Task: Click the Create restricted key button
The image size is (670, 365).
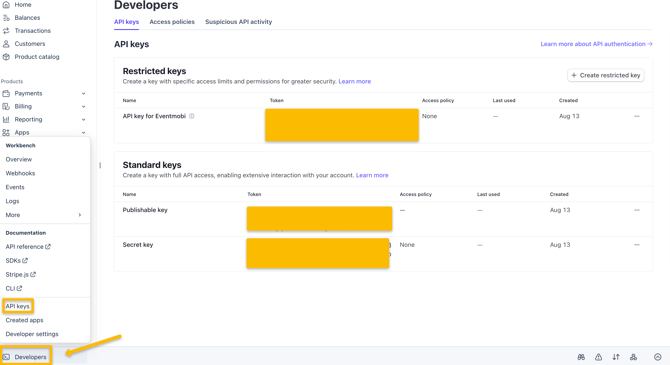Action: [x=605, y=75]
